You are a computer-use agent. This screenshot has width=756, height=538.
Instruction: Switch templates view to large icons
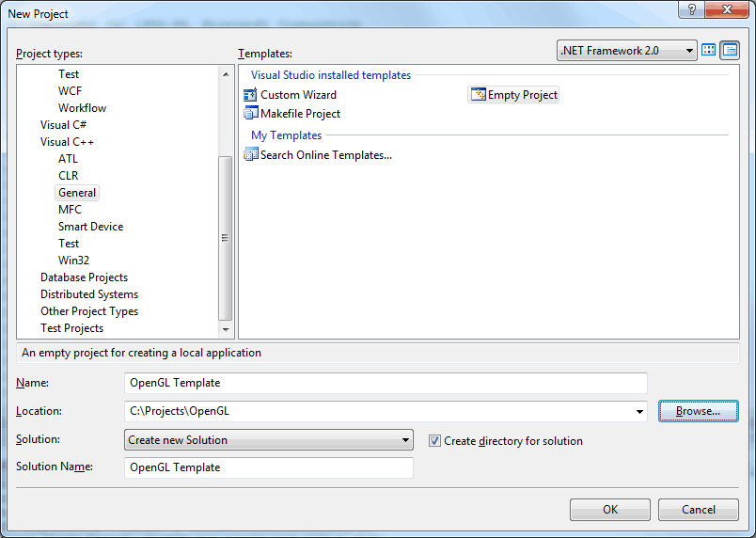(x=708, y=50)
